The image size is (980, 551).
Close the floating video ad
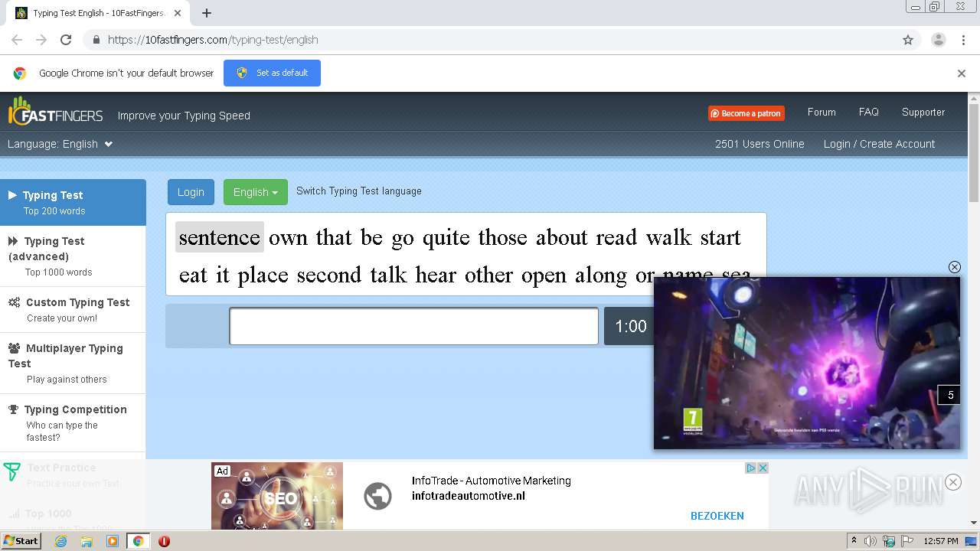(954, 267)
